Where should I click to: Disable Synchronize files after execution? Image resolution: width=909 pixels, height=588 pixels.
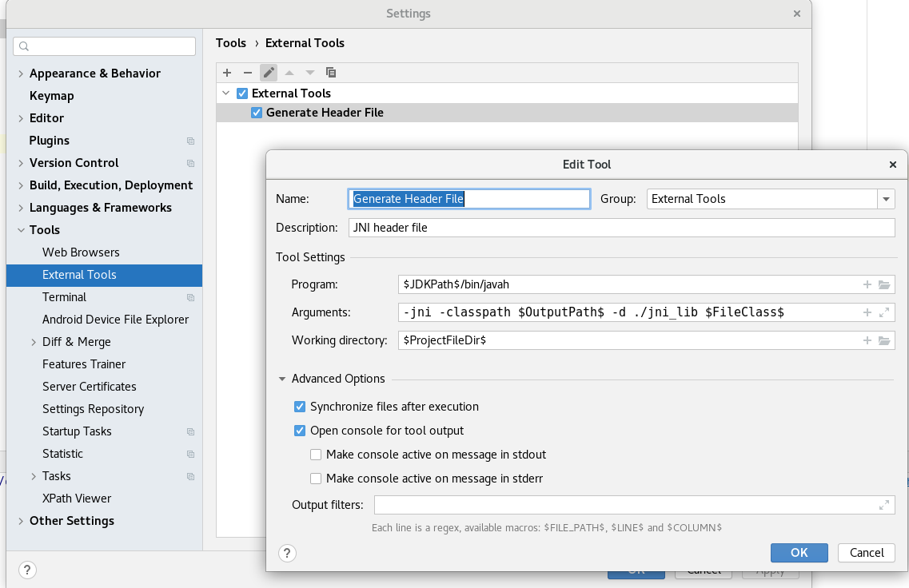click(x=300, y=407)
